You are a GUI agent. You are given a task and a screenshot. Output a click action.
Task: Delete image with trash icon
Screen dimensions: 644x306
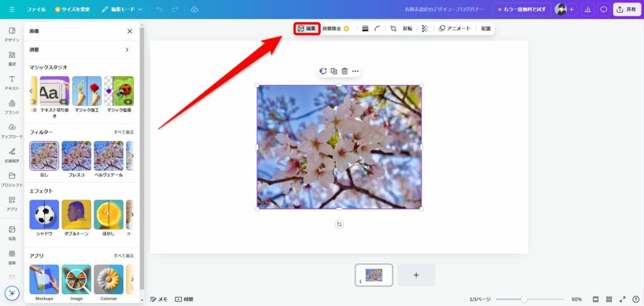[x=345, y=71]
